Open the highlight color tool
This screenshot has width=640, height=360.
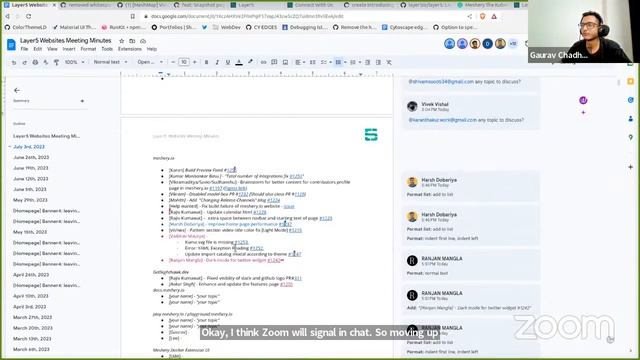tap(250, 62)
